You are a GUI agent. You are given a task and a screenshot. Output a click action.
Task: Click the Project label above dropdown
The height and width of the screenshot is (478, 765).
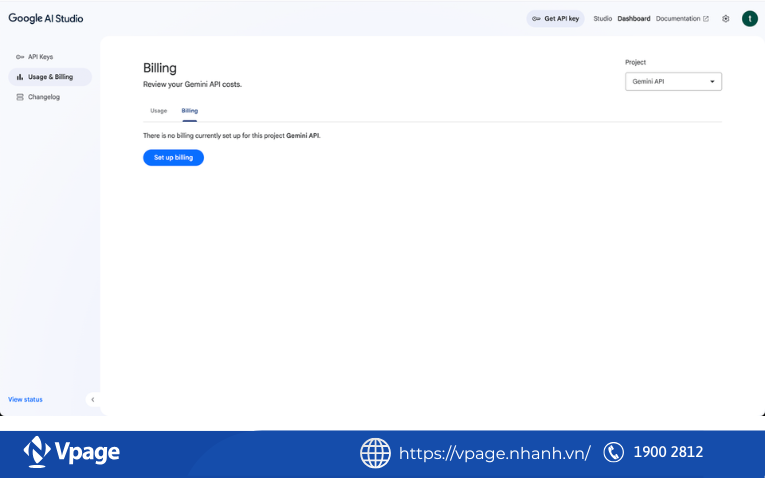point(635,62)
